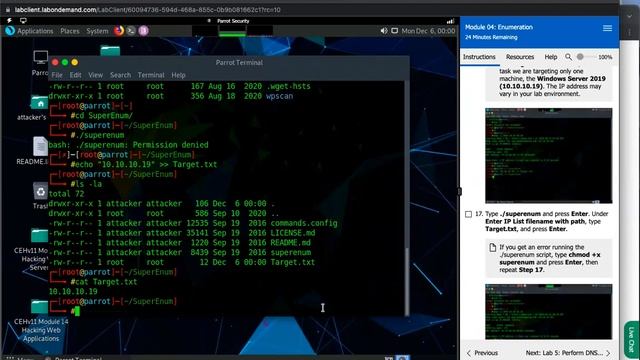The width and height of the screenshot is (640, 360).
Task: Click the purple round launcher icon
Action: (143, 31)
